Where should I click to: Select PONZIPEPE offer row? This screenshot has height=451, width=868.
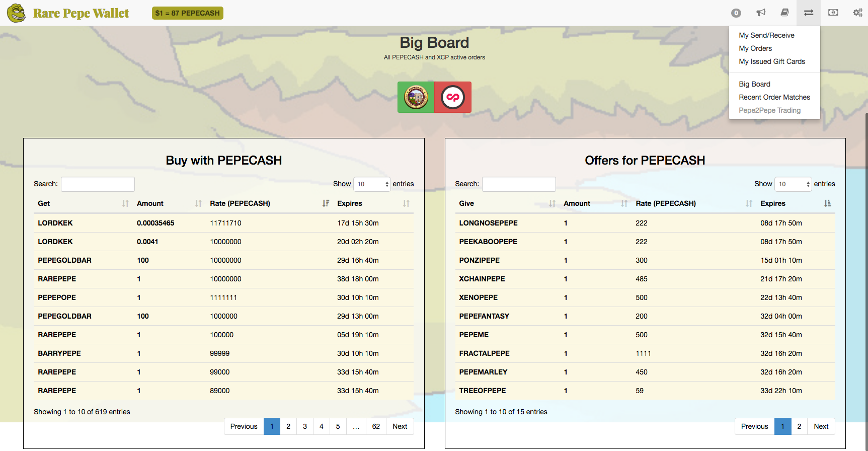645,260
